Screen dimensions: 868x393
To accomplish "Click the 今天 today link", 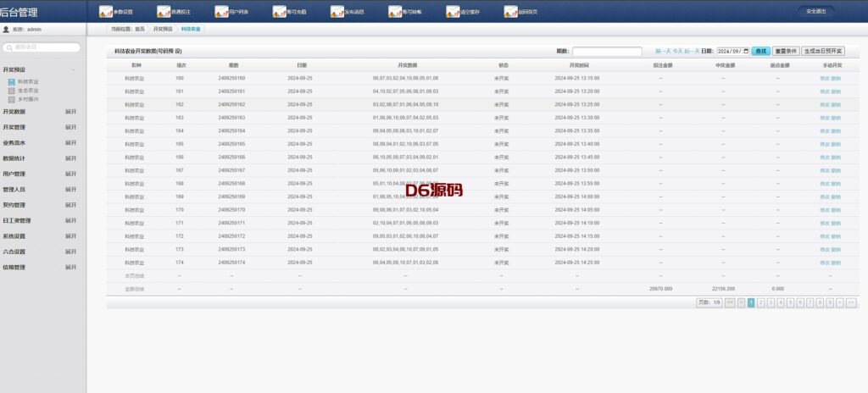I will [x=677, y=51].
